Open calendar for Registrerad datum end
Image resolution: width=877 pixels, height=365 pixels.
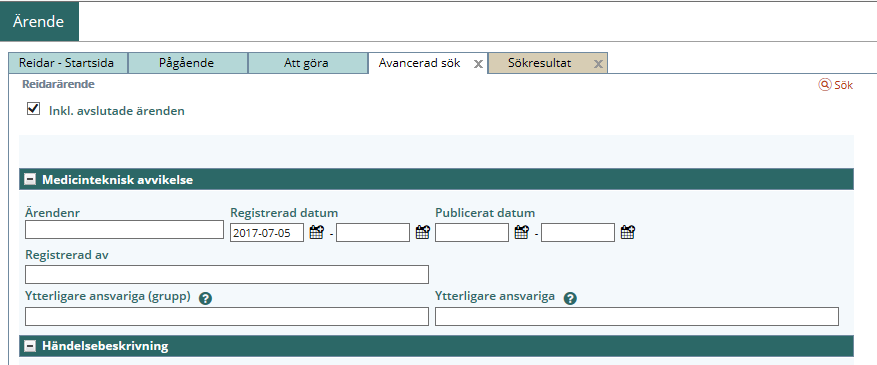pos(423,232)
